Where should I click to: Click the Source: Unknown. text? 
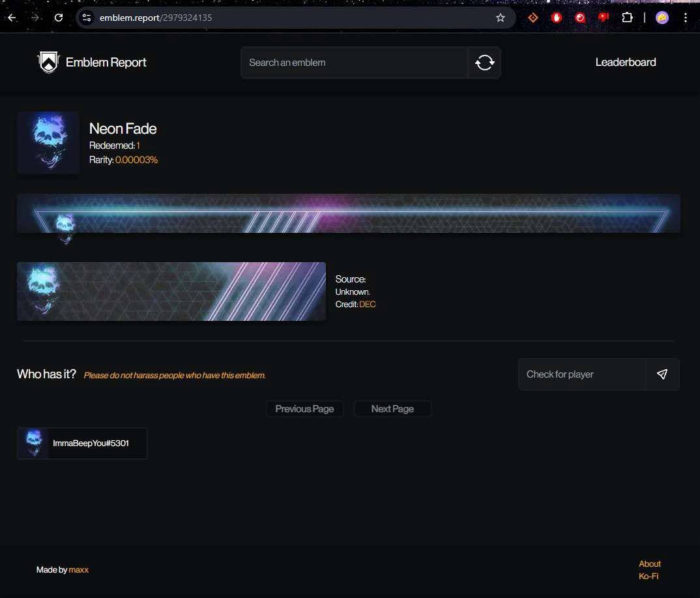pos(352,286)
